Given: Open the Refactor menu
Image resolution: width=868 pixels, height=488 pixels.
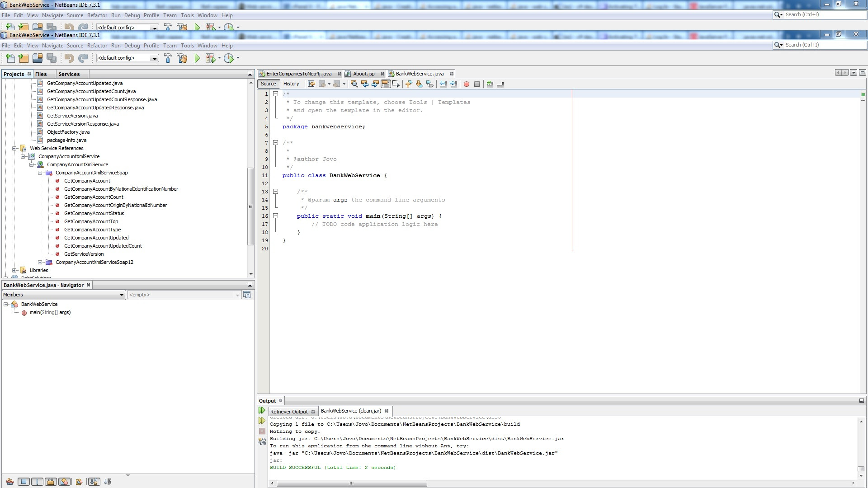Looking at the screenshot, I should [x=97, y=46].
